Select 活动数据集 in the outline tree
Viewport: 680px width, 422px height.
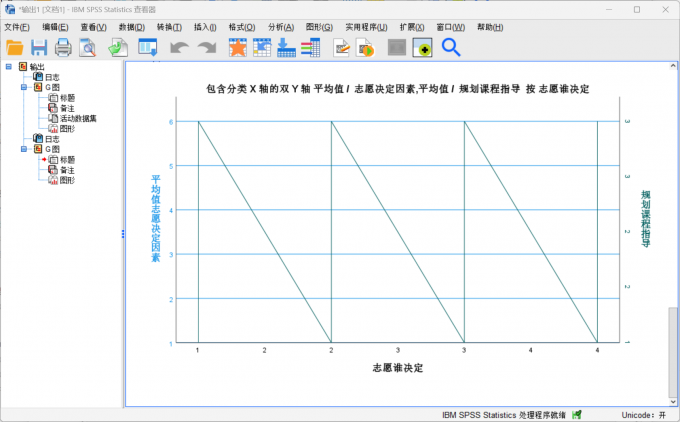click(78, 118)
